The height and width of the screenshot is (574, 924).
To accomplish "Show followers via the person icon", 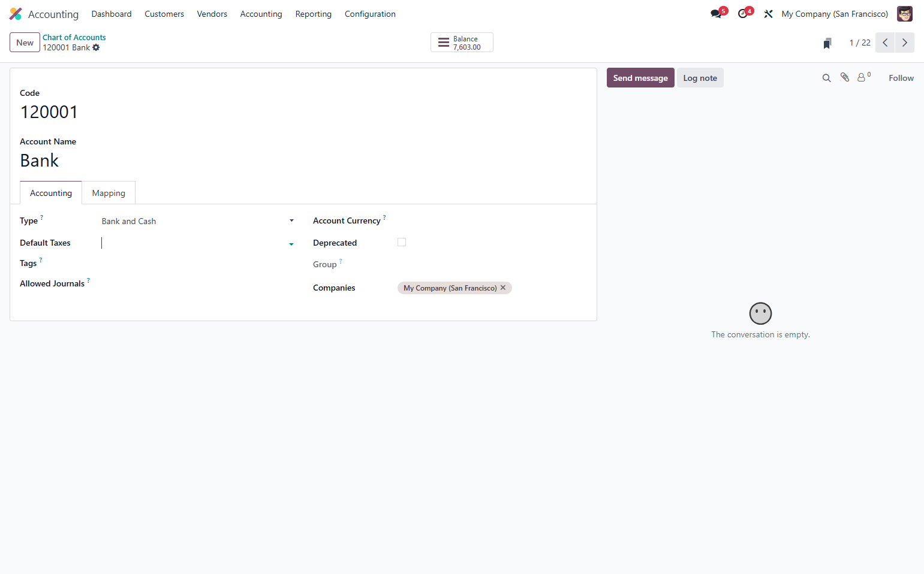I will (x=862, y=77).
